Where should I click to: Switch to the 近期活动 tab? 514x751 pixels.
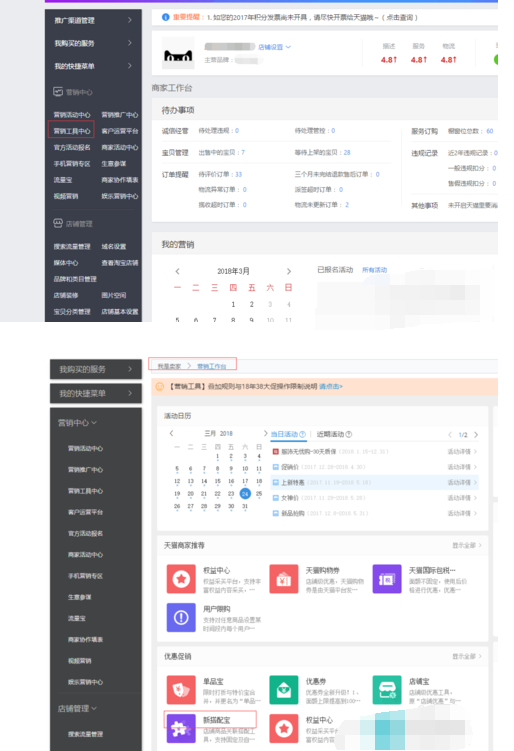click(x=334, y=434)
